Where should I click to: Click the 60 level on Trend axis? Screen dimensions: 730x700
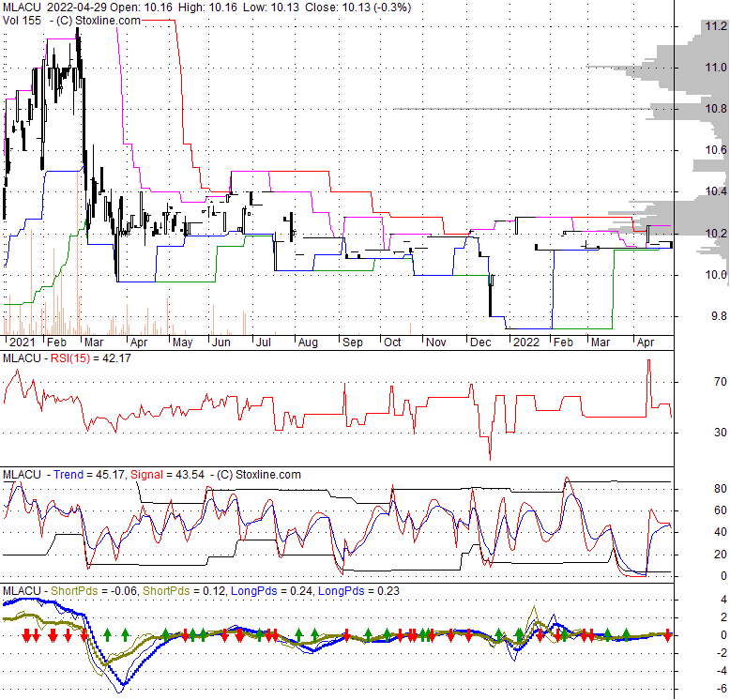(x=721, y=510)
